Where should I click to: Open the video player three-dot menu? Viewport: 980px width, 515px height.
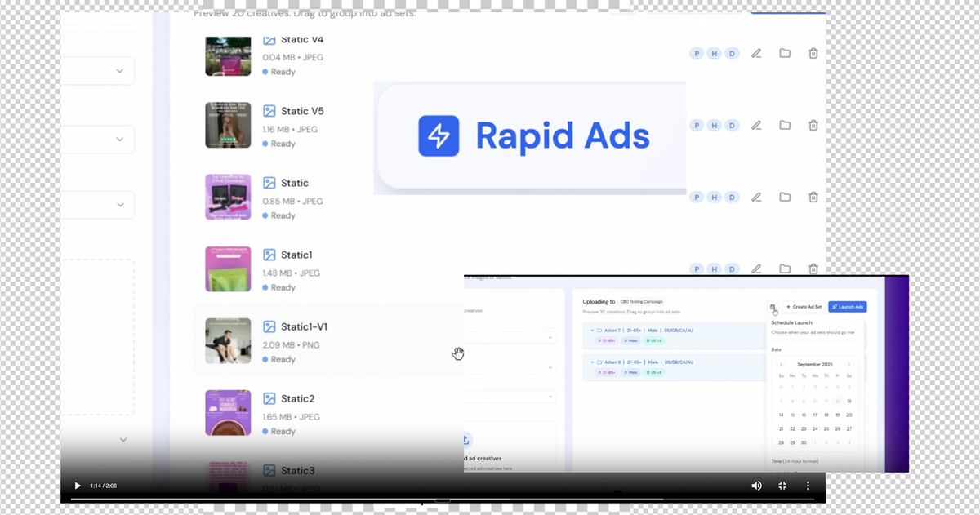point(808,486)
